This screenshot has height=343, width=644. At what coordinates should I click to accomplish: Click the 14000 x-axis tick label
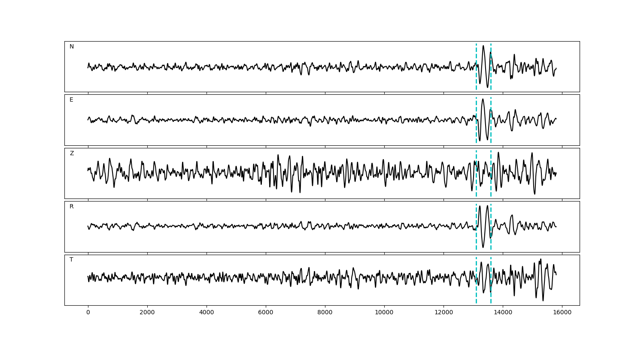click(x=503, y=313)
